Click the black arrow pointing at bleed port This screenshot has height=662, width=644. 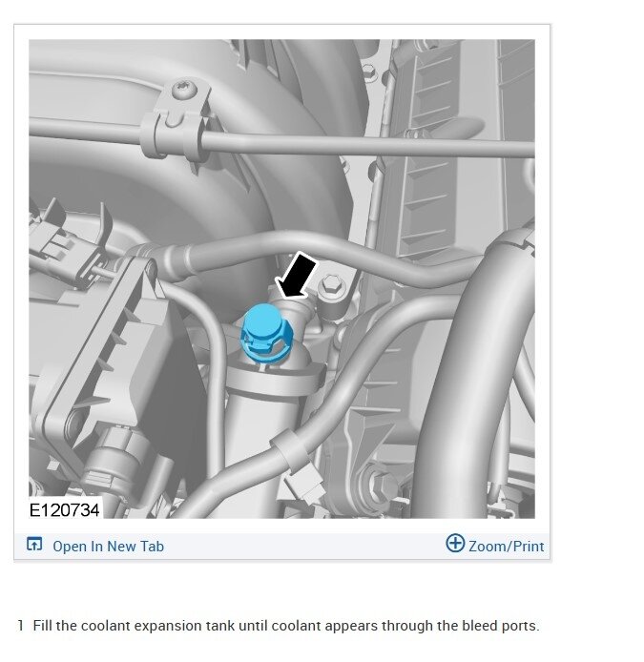[x=296, y=276]
